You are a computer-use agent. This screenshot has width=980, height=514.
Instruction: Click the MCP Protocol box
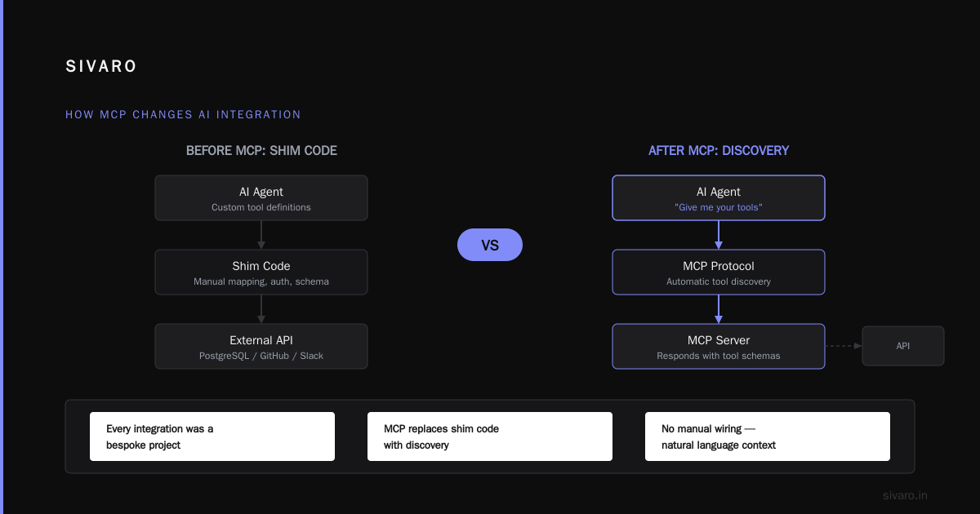(x=719, y=273)
